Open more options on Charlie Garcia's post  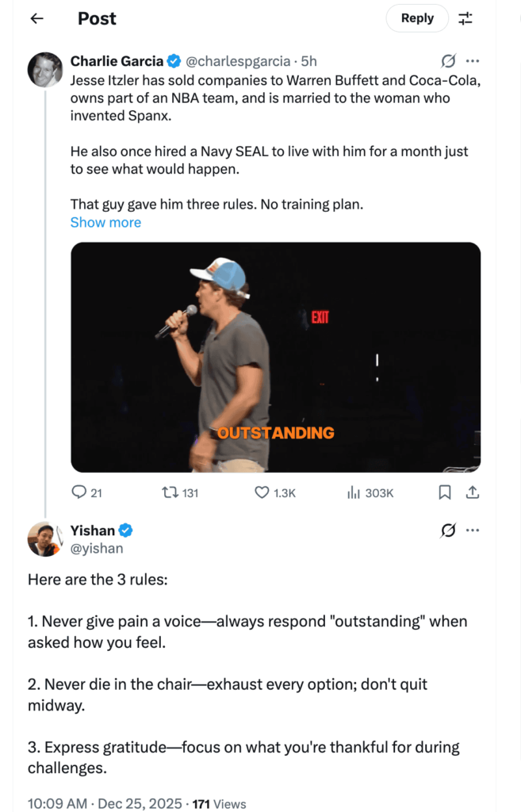pos(473,61)
